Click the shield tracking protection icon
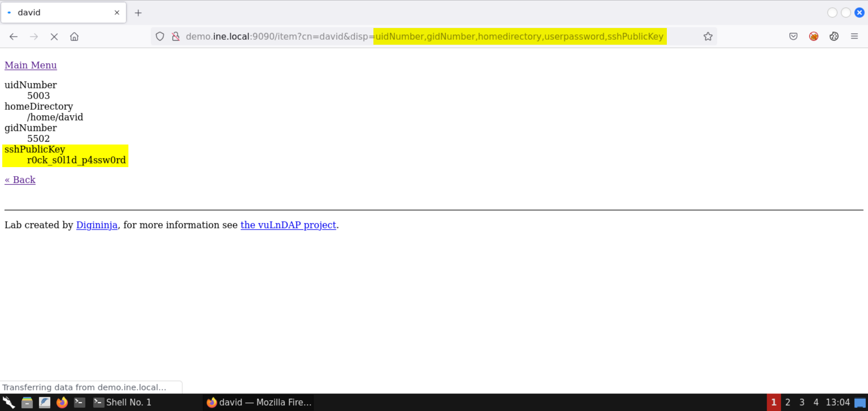The image size is (868, 411). (160, 37)
